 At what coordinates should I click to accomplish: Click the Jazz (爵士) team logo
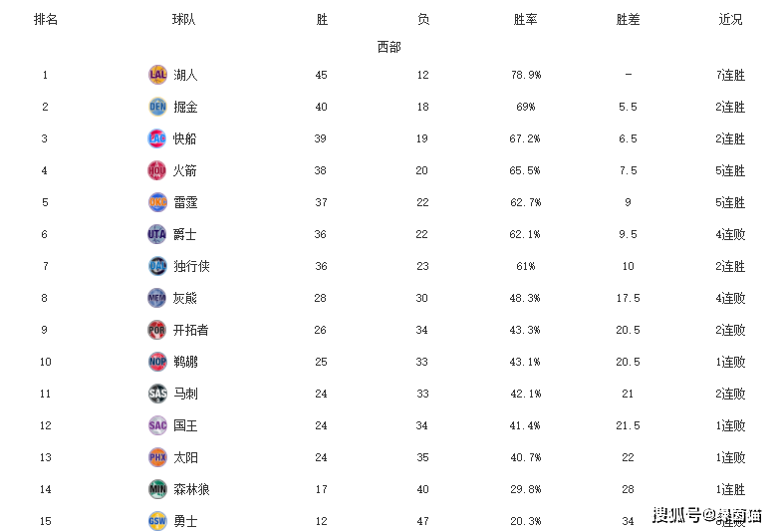pyautogui.click(x=157, y=234)
